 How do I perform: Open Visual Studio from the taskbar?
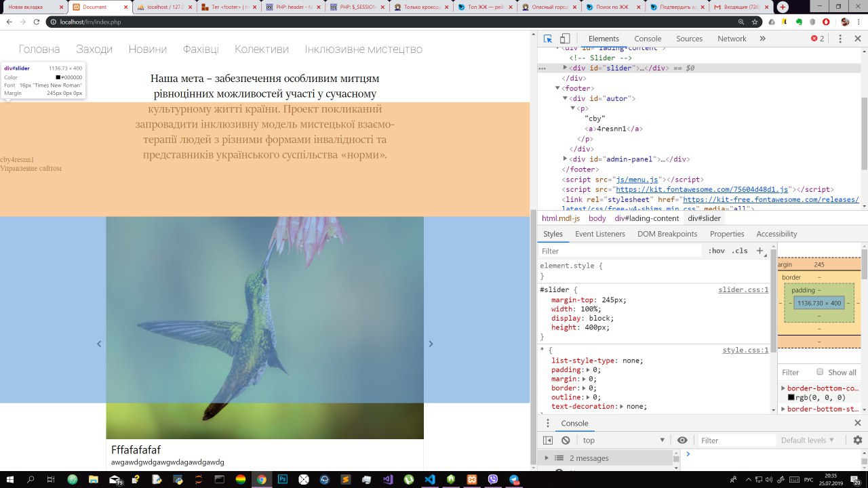click(x=387, y=479)
